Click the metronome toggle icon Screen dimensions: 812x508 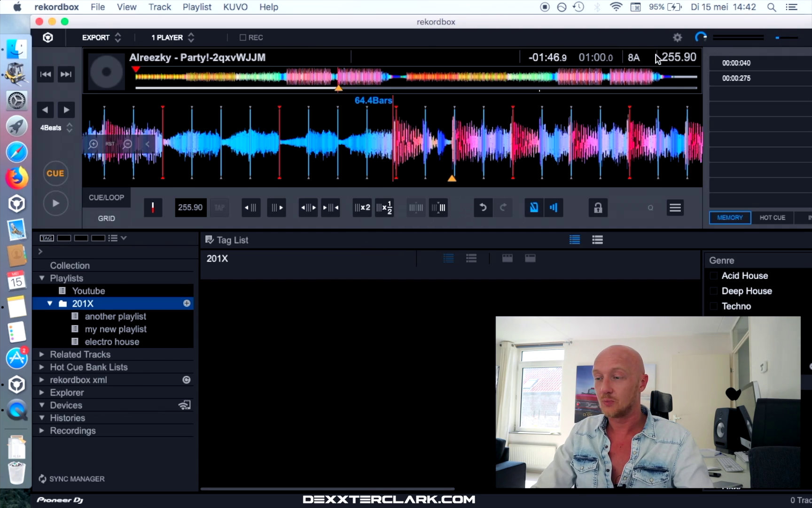534,207
